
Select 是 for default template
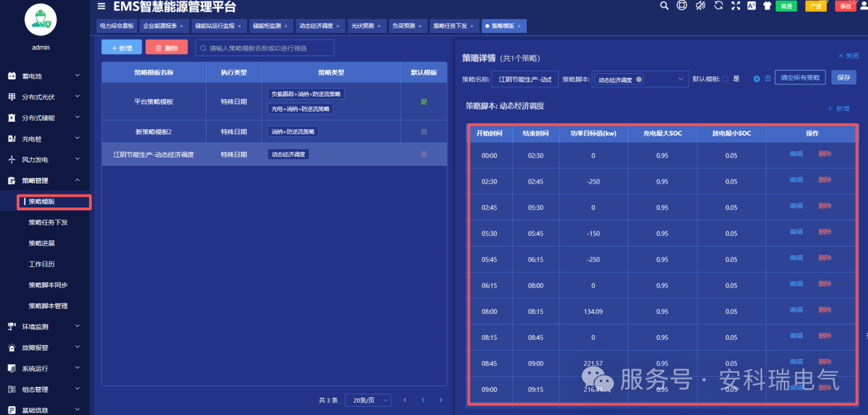click(726, 79)
